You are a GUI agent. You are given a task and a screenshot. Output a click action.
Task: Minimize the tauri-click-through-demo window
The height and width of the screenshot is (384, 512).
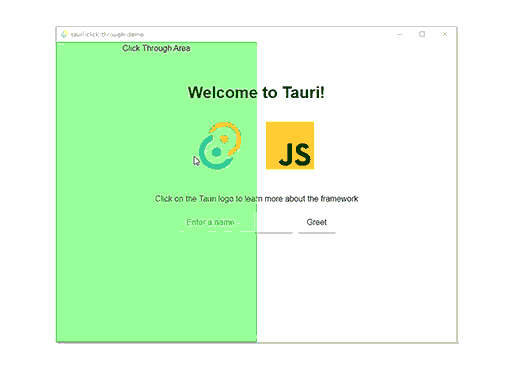pyautogui.click(x=399, y=34)
